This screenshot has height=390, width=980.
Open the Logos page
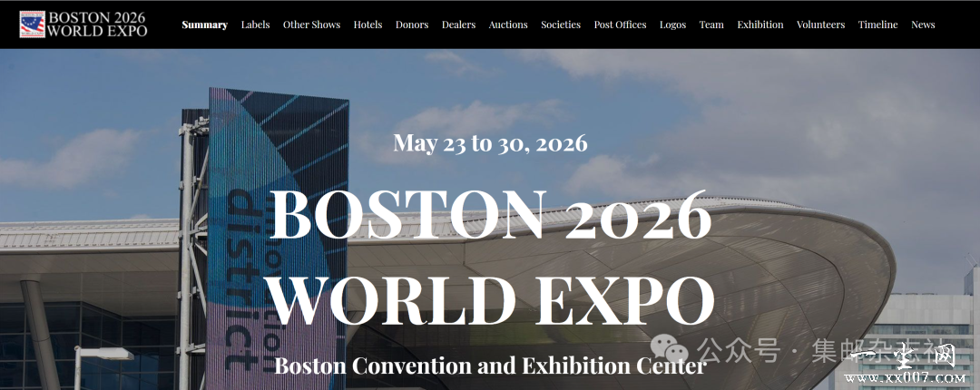pos(672,24)
